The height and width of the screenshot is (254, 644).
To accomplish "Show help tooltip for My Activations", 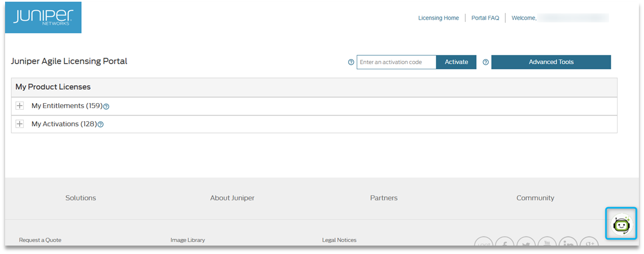I will tap(100, 124).
